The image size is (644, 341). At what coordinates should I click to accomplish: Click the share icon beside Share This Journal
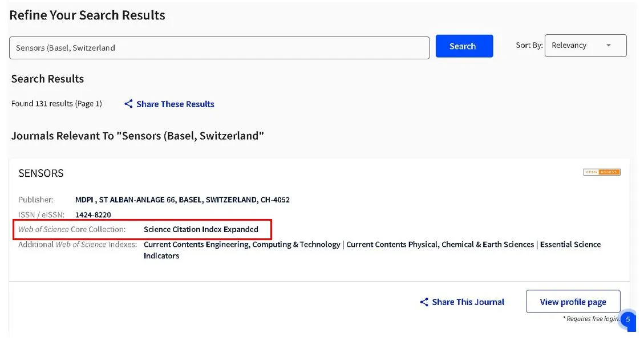pos(424,302)
